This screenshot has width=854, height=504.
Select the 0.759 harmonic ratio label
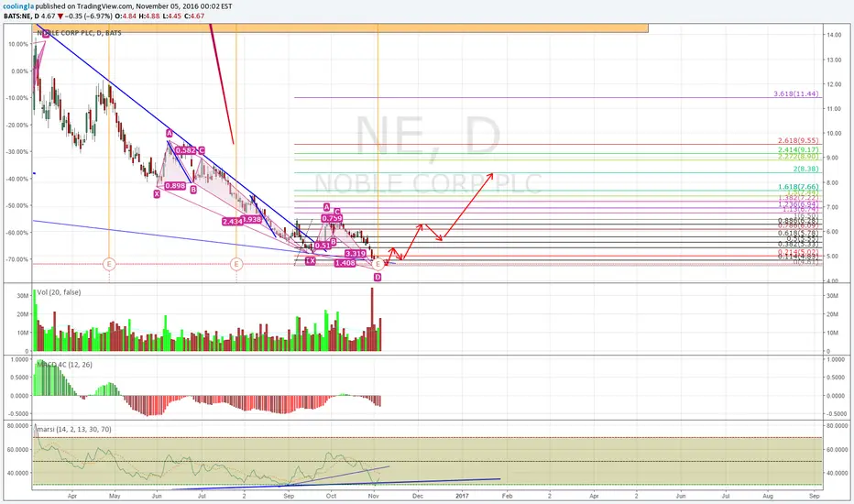[332, 218]
